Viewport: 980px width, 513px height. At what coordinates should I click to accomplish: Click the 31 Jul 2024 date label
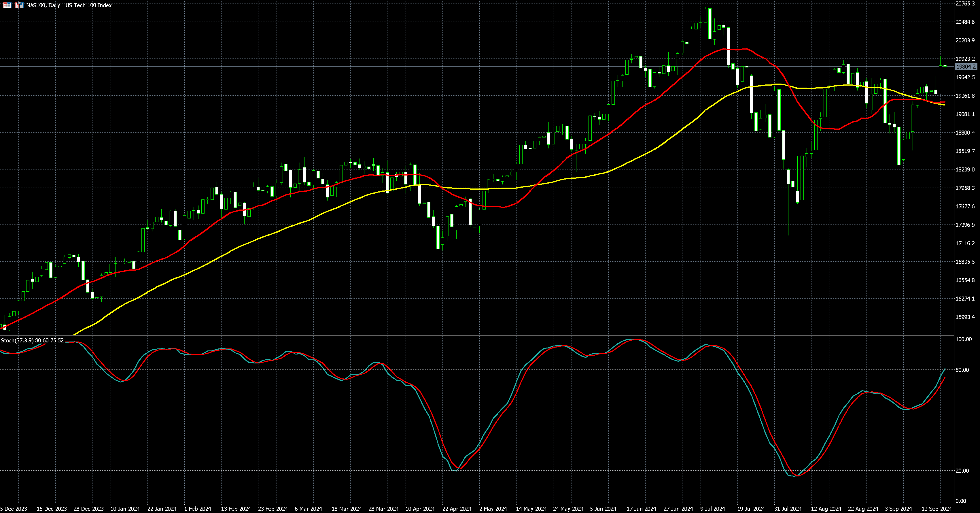(x=788, y=509)
